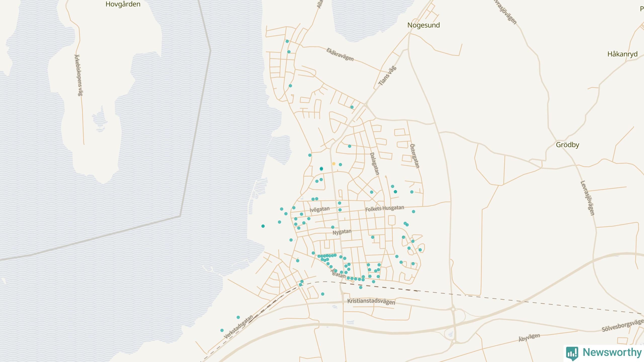The image size is (644, 362).
Task: Select the Ivögatan street label
Action: point(319,209)
